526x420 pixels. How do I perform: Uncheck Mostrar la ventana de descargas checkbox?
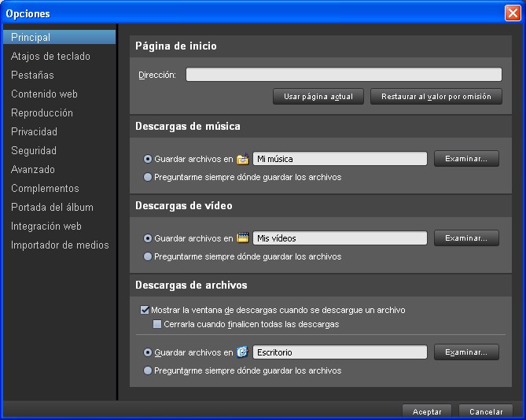[145, 310]
